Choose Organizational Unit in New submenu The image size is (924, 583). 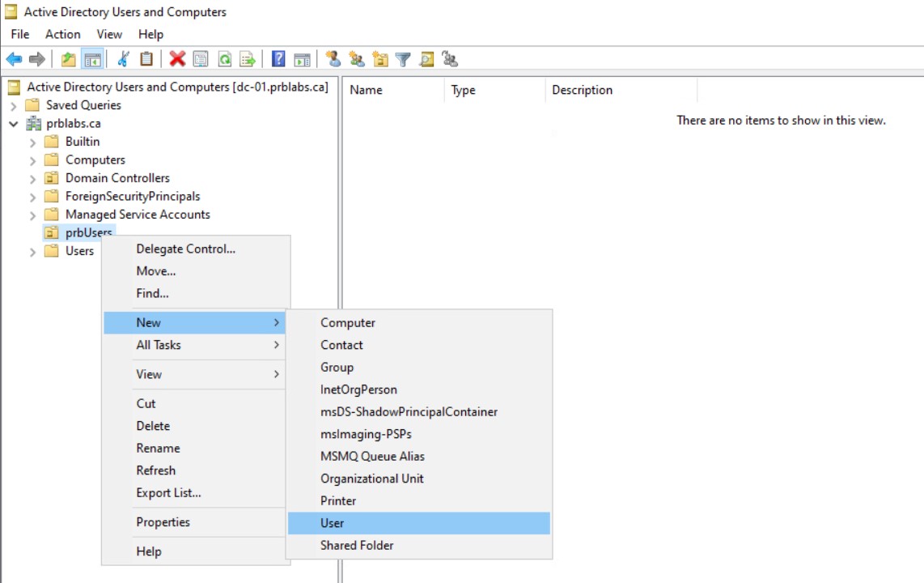pyautogui.click(x=371, y=479)
